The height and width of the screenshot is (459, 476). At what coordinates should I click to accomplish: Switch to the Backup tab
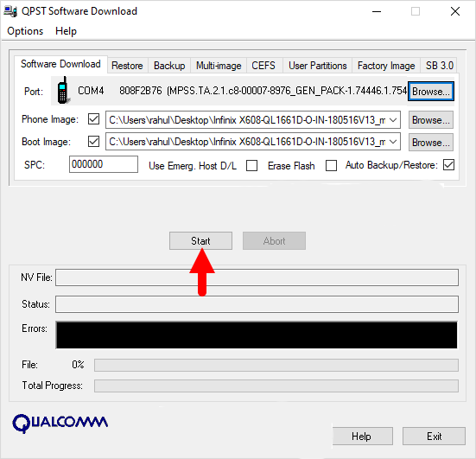pos(169,66)
